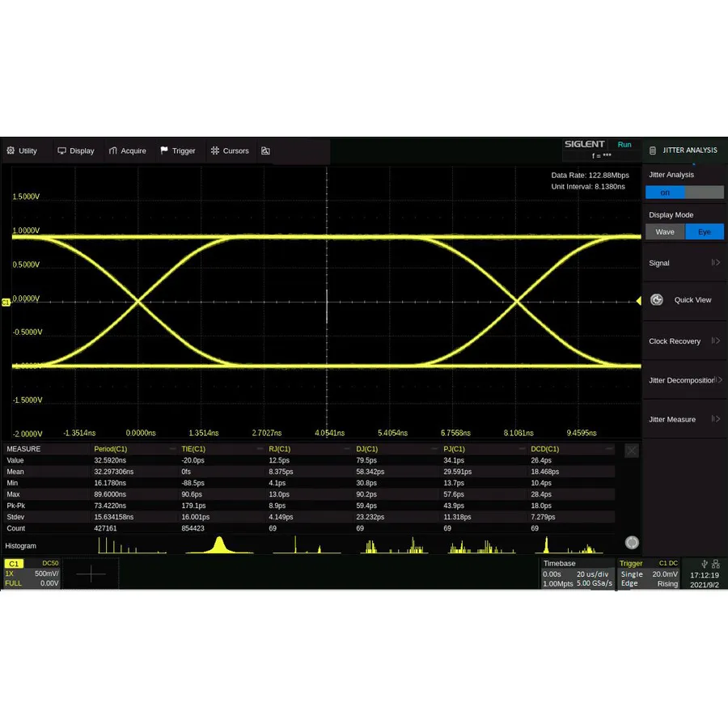Open the Jitter Measure panel
Image resolution: width=728 pixels, height=728 pixels.
678,419
